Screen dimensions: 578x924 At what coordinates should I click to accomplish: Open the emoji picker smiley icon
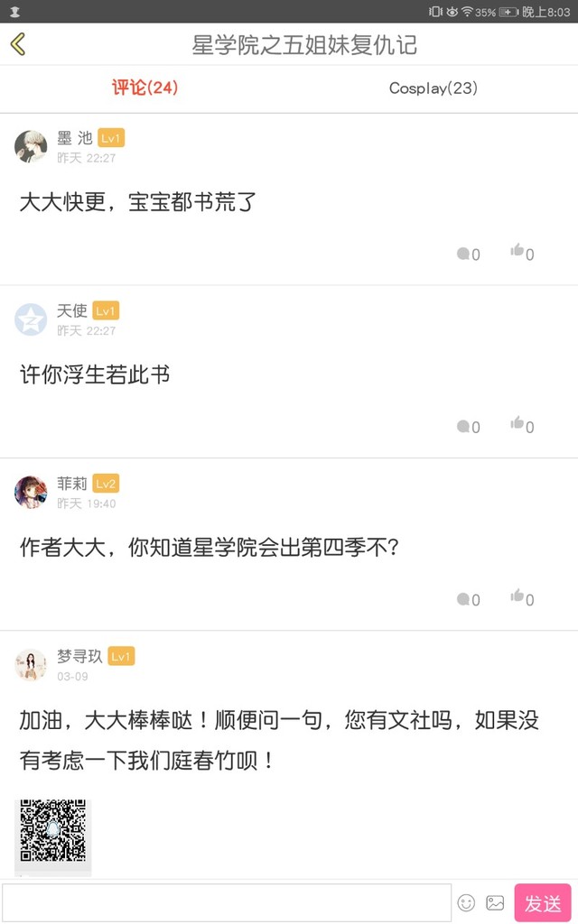click(466, 902)
